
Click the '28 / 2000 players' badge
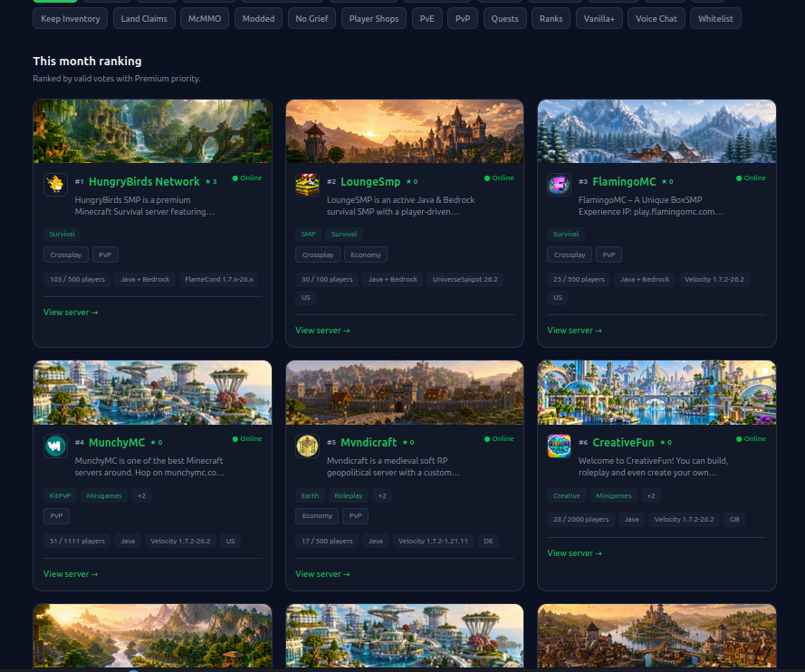pyautogui.click(x=581, y=520)
